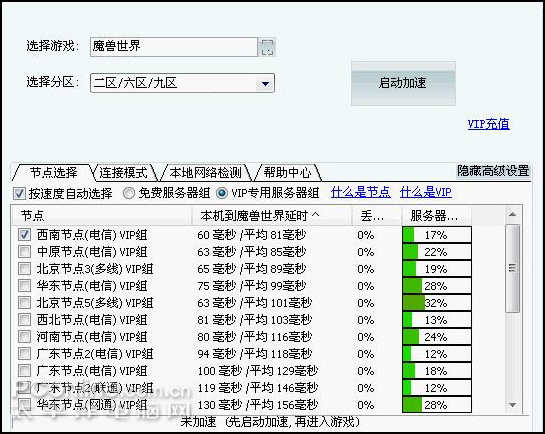Open the 选择分区 dropdown arrow
This screenshot has width=545, height=434.
tap(265, 83)
